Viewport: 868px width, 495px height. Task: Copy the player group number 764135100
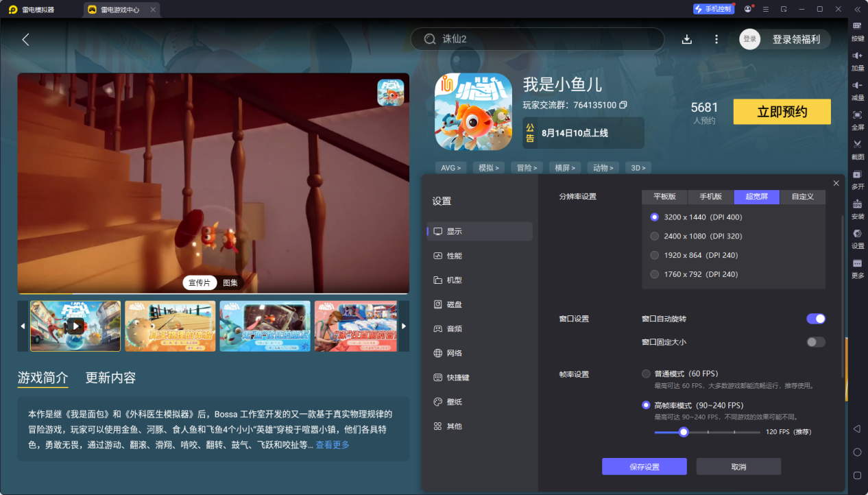coord(623,105)
